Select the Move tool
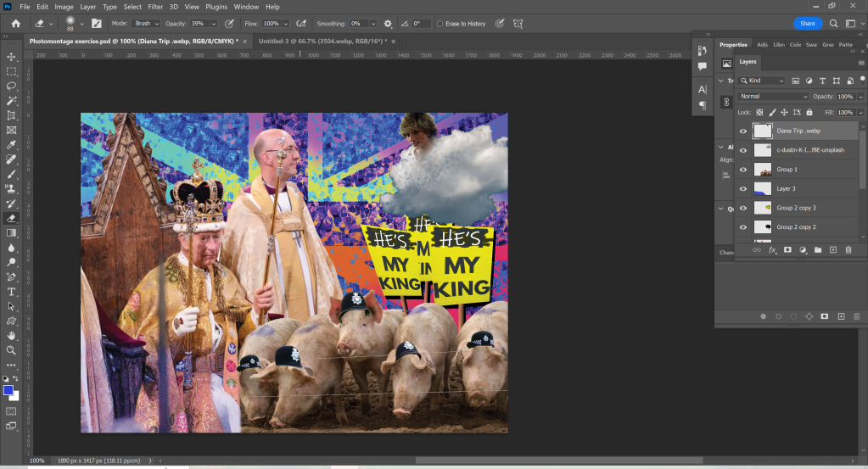The image size is (868, 469). click(x=12, y=56)
